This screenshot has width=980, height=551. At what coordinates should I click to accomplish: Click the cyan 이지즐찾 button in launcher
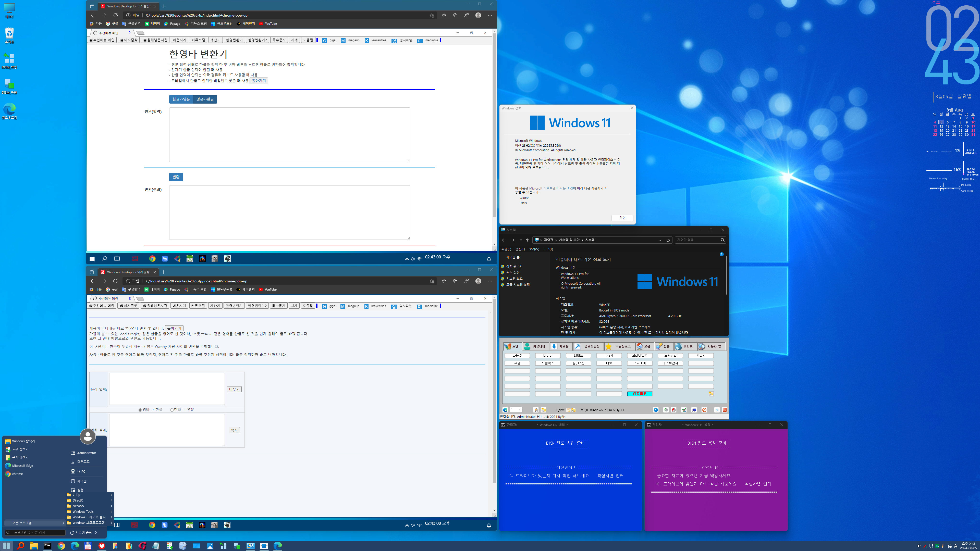(640, 394)
